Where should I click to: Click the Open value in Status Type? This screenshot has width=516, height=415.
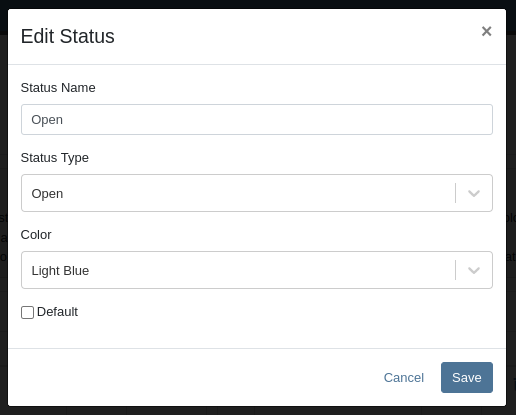(x=47, y=194)
